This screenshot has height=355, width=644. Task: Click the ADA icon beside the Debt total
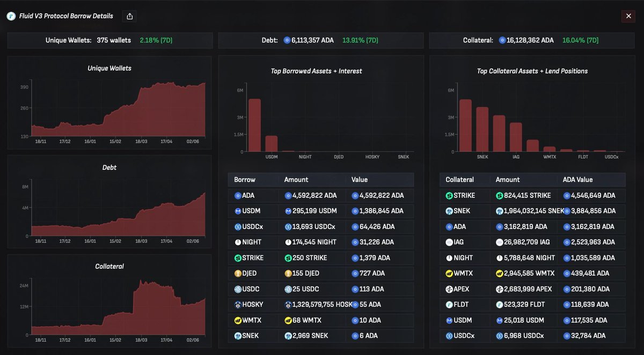pyautogui.click(x=287, y=40)
